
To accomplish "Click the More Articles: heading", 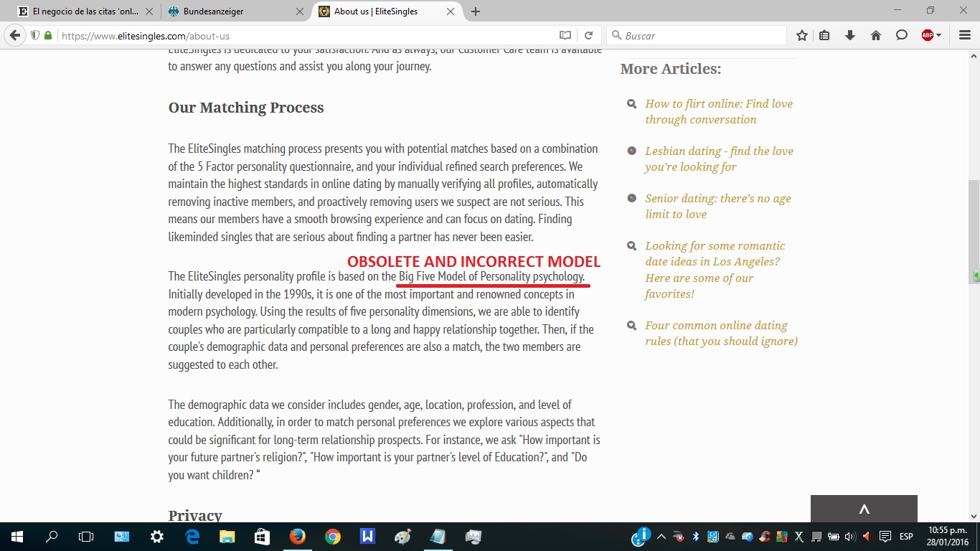I will point(671,69).
